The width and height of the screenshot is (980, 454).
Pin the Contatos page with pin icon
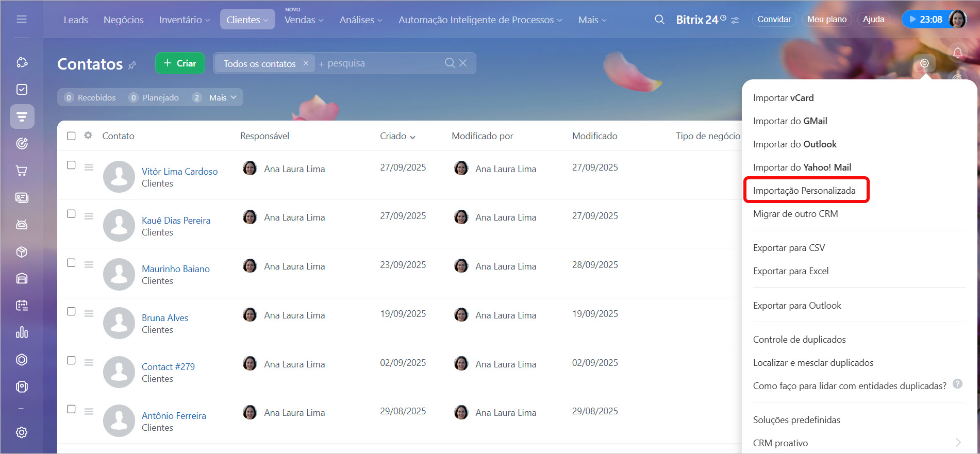132,65
